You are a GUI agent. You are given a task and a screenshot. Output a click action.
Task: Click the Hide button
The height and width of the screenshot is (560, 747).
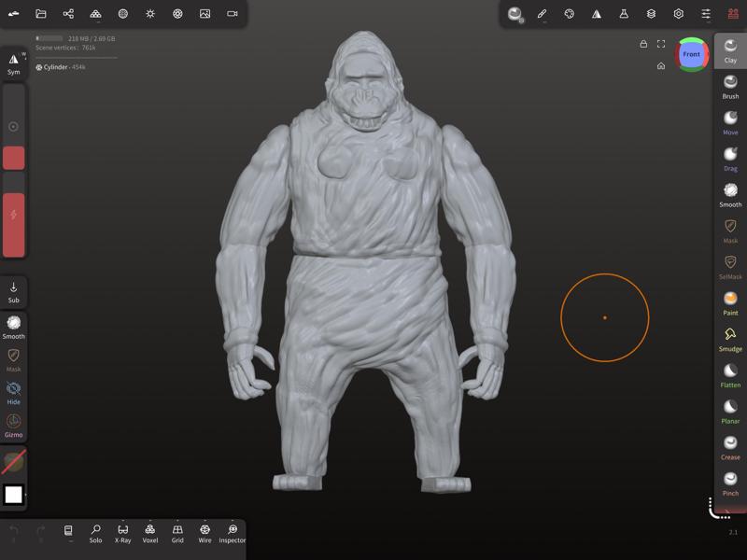pos(14,393)
